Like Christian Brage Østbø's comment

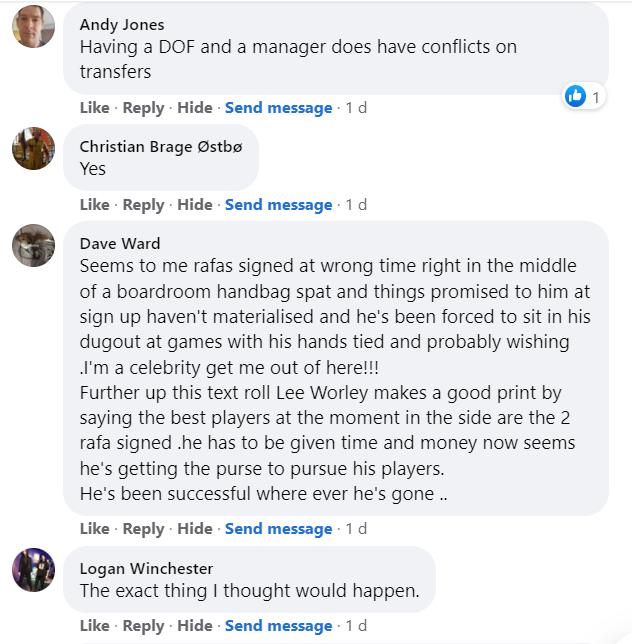(94, 205)
